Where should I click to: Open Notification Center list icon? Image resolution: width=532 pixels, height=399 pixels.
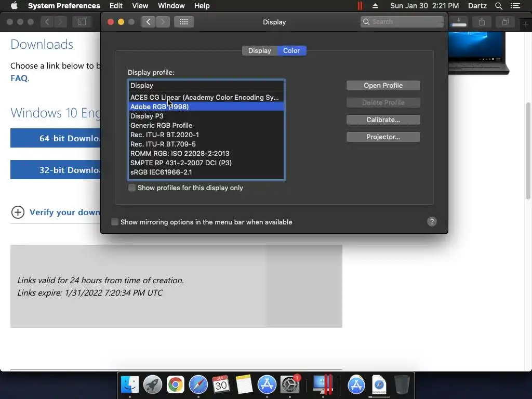point(515,6)
